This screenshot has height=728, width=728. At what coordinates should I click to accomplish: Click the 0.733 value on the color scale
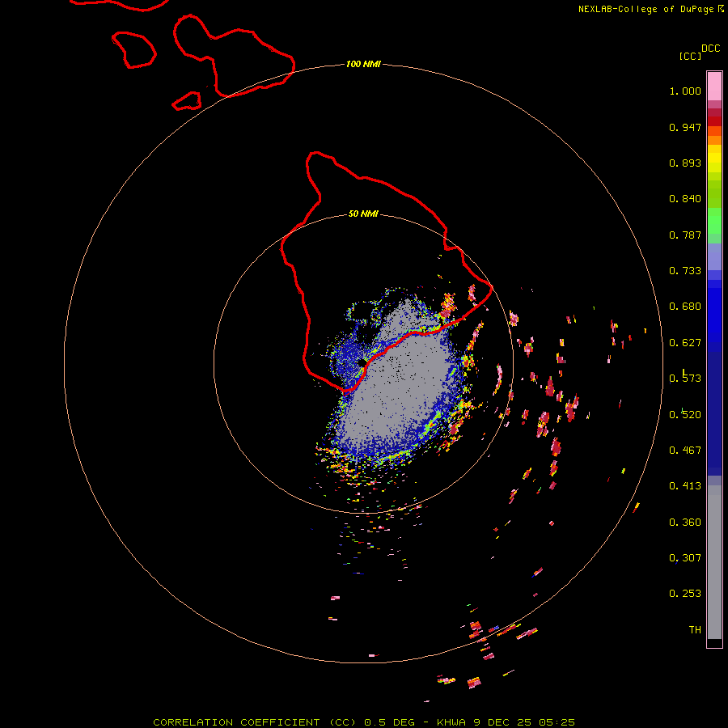click(x=685, y=271)
